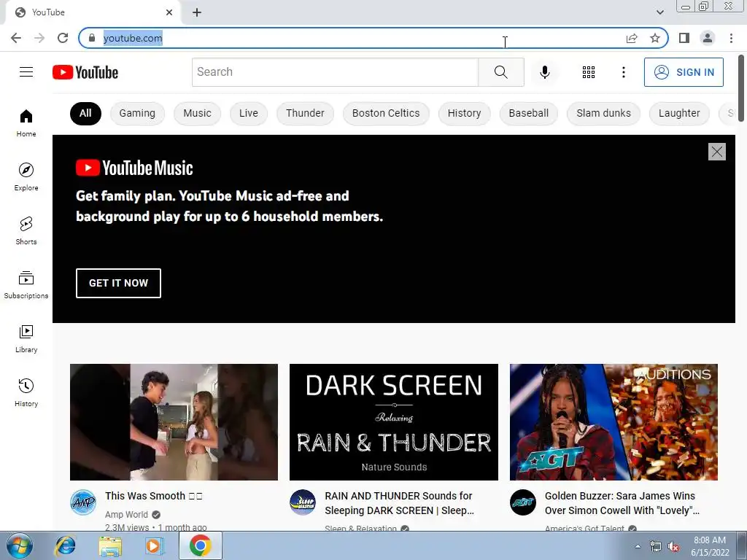Go to Home in sidebar

pos(26,122)
